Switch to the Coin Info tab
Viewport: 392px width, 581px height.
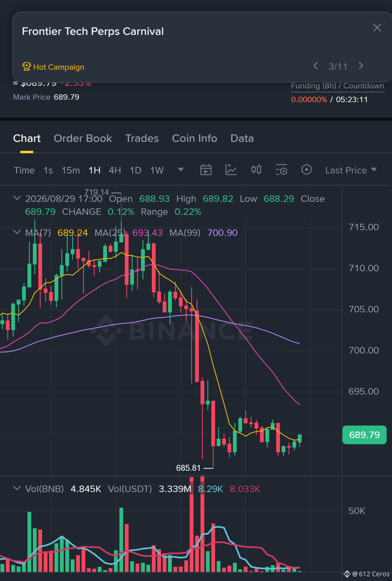click(195, 138)
